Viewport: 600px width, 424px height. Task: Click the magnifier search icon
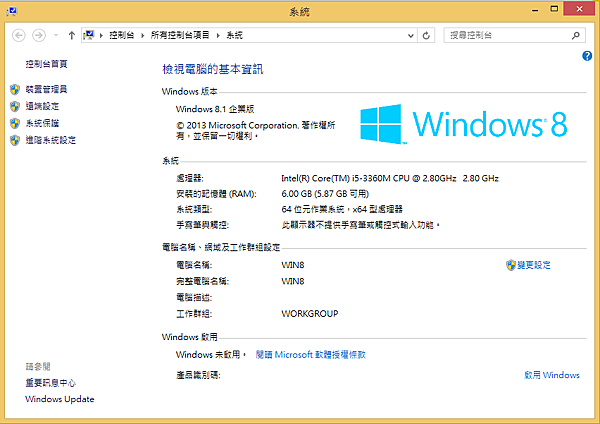576,36
